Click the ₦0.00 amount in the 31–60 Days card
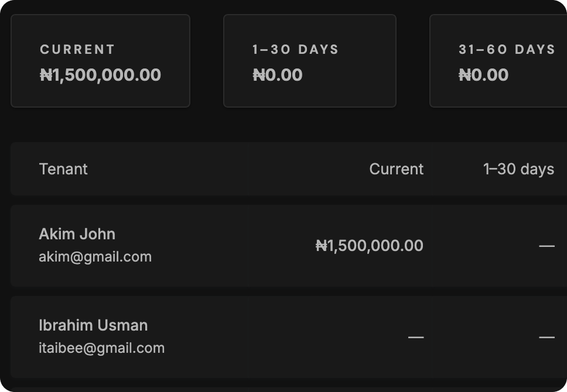567x392 pixels. 483,75
